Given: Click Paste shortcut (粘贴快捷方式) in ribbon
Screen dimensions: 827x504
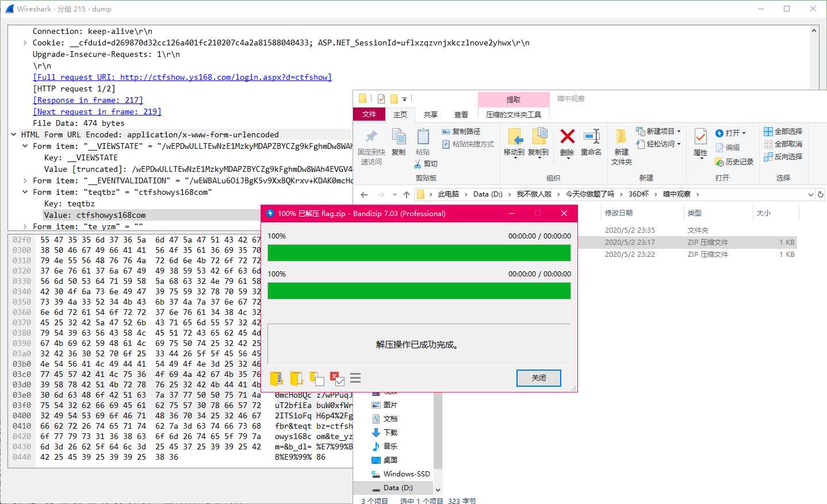Looking at the screenshot, I should [468, 144].
